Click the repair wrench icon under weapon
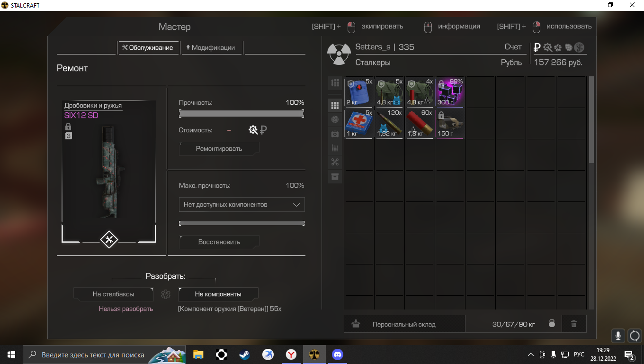644x364 pixels. [x=109, y=240]
